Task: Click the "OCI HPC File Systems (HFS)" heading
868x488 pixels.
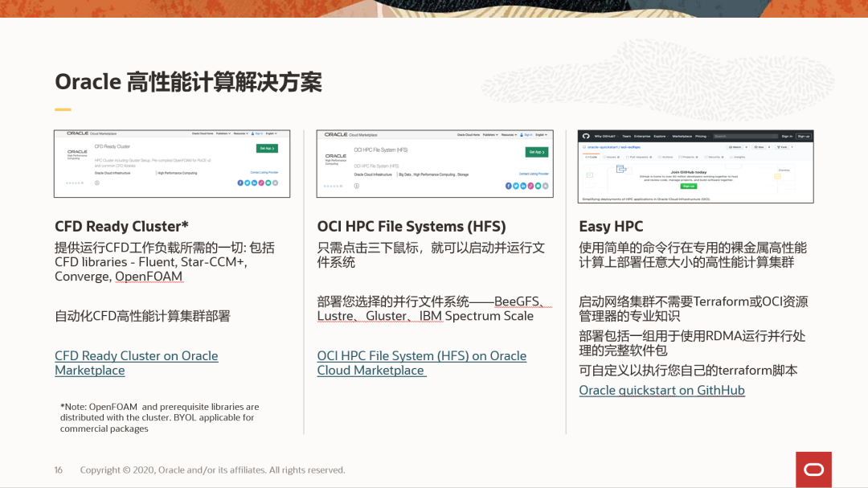Action: tap(411, 227)
